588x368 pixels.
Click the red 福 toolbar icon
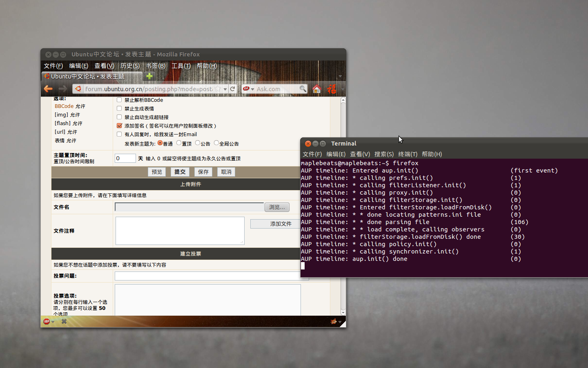click(x=332, y=89)
